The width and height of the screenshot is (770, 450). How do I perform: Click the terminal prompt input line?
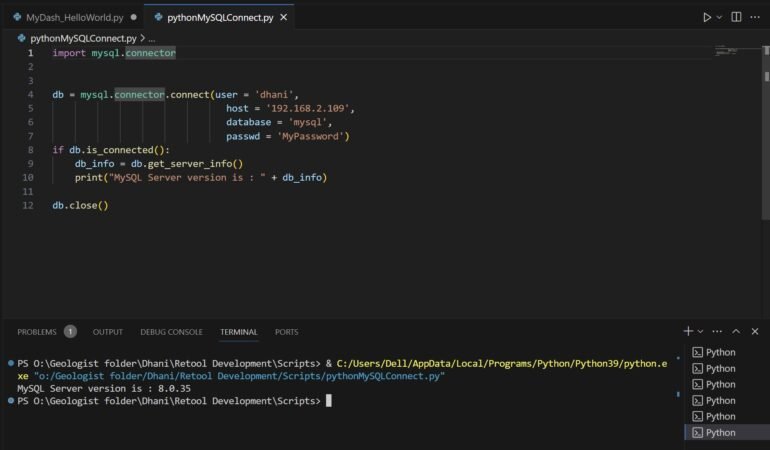click(x=328, y=401)
